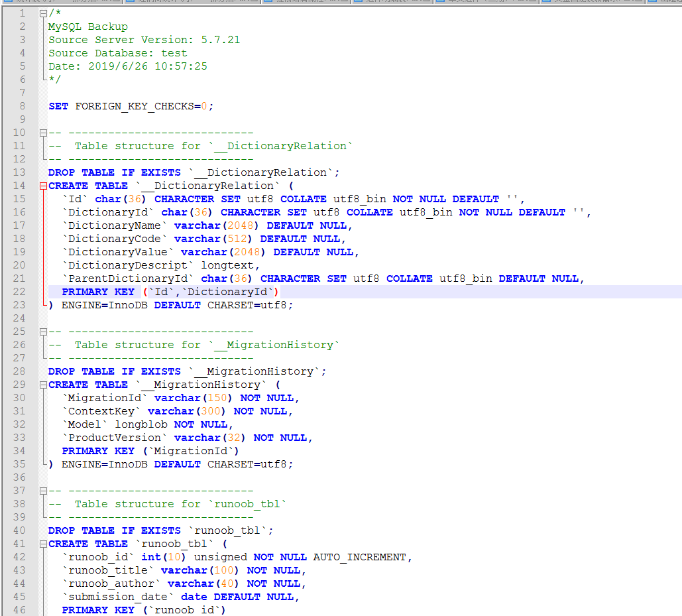The width and height of the screenshot is (682, 616).
Task: Click the SET keyword on line 8
Action: tap(58, 106)
